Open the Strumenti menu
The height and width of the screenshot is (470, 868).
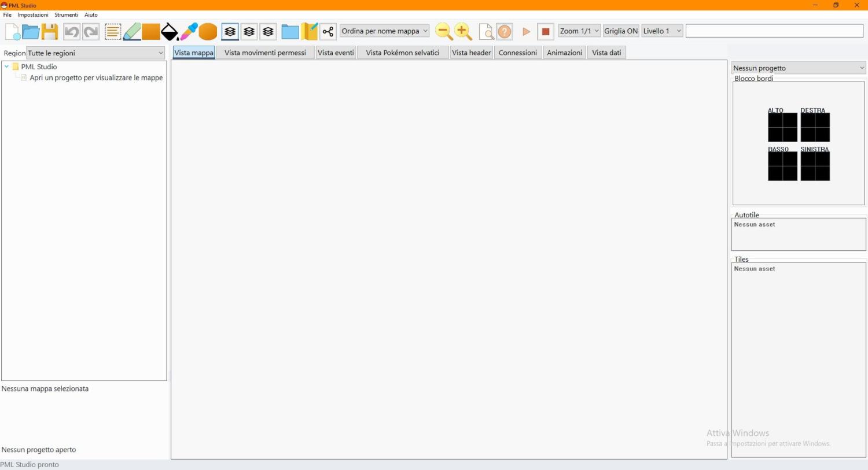67,15
